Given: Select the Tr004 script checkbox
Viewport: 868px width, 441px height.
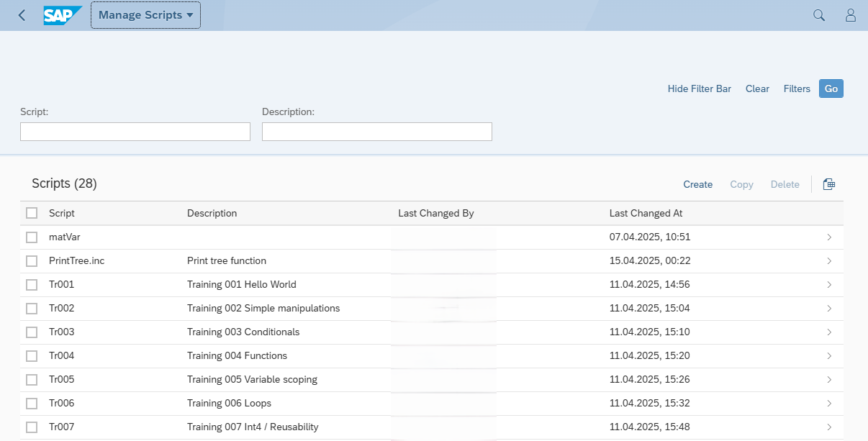Looking at the screenshot, I should (32, 356).
